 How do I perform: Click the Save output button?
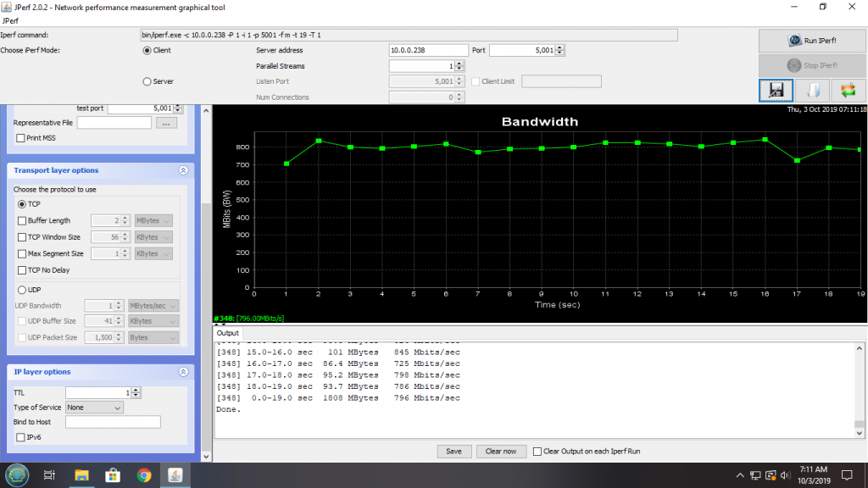(x=454, y=452)
